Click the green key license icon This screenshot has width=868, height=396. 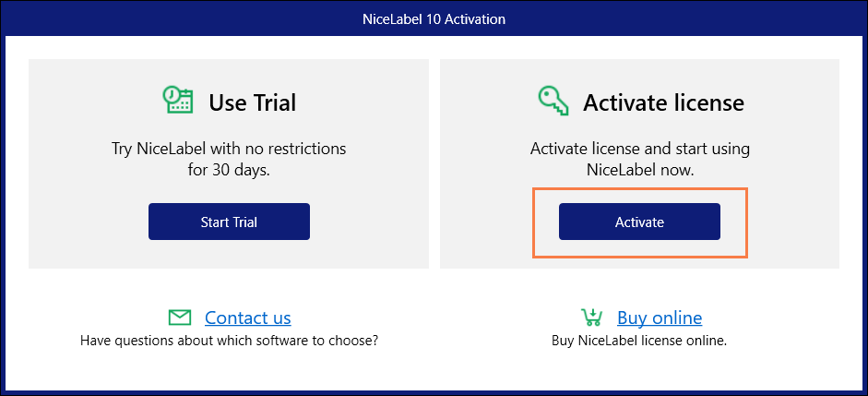[553, 102]
